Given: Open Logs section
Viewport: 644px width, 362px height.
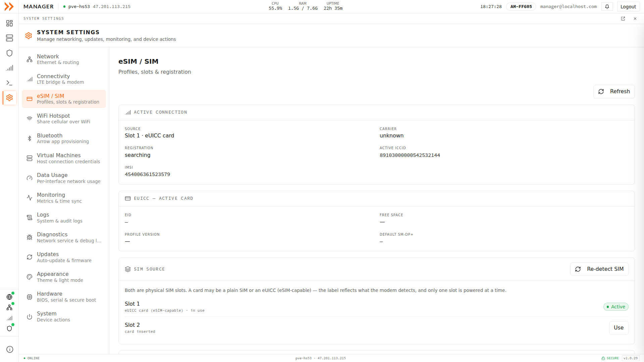Looking at the screenshot, I should pyautogui.click(x=64, y=218).
